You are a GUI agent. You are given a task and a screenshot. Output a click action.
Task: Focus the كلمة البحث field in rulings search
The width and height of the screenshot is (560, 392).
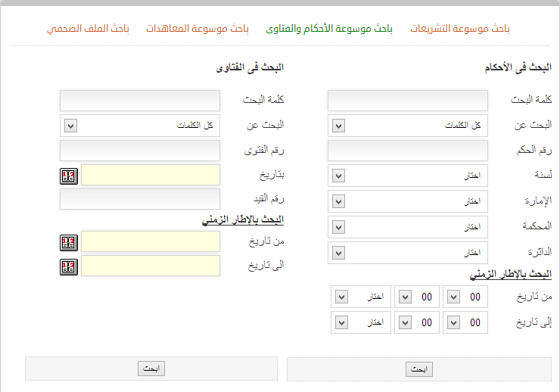(407, 101)
